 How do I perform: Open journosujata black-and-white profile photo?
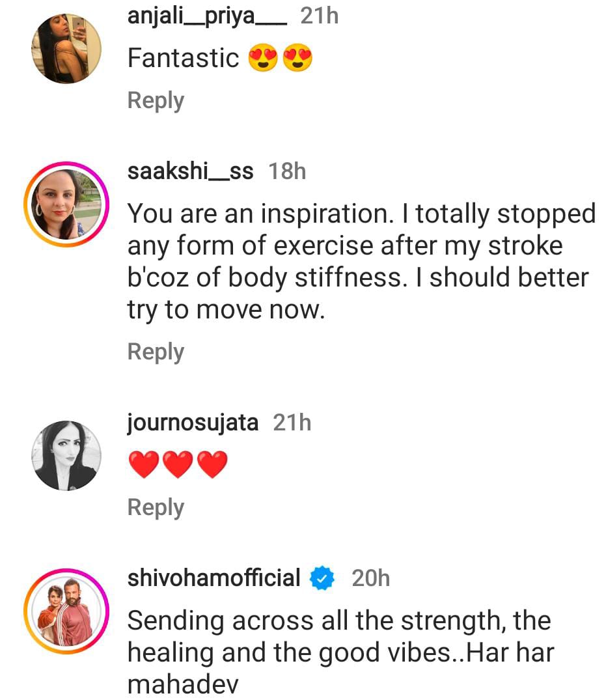(x=66, y=456)
